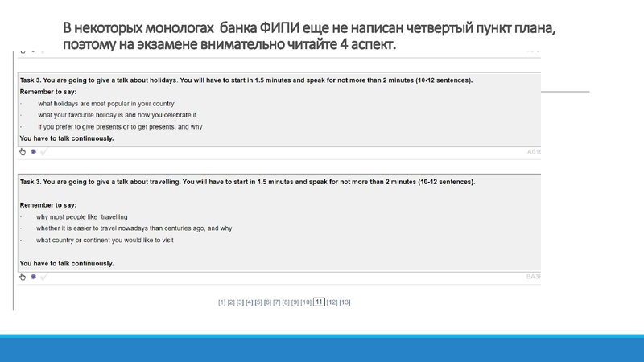This screenshot has width=644, height=362.
Task: Click 'why most people like travelling' bullet
Action: coord(82,217)
